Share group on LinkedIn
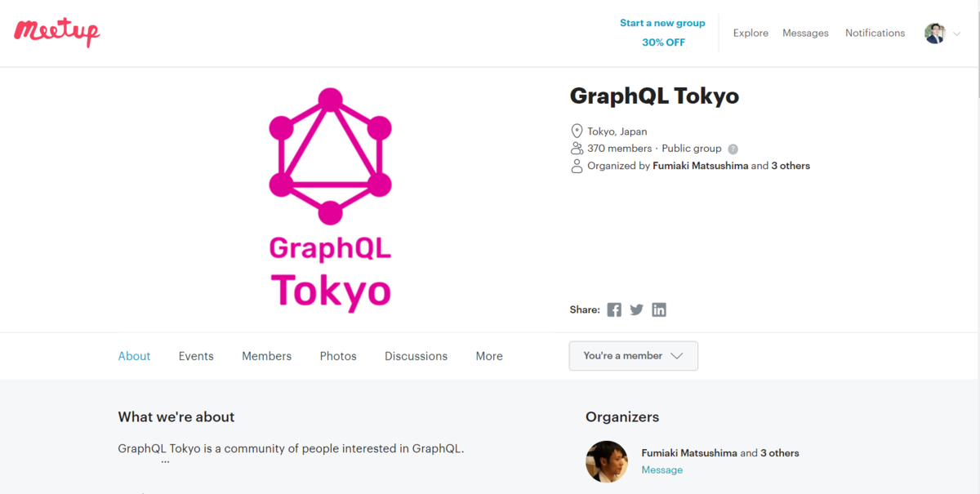The height and width of the screenshot is (494, 980). [x=659, y=309]
